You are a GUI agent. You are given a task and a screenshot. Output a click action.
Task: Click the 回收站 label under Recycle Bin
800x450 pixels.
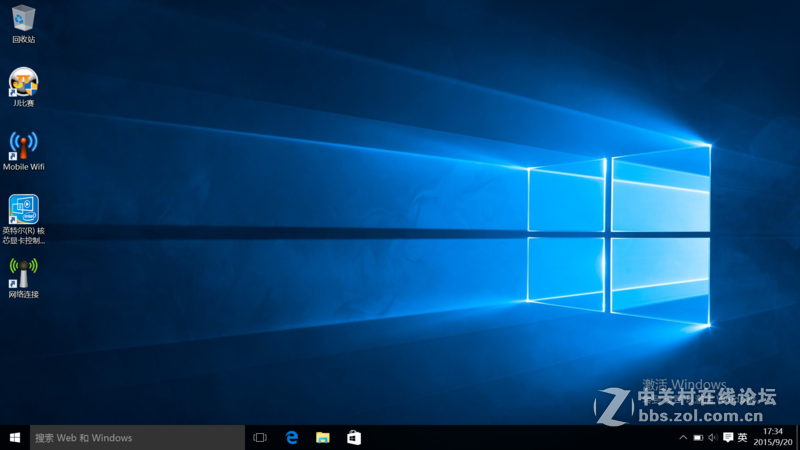[x=23, y=40]
